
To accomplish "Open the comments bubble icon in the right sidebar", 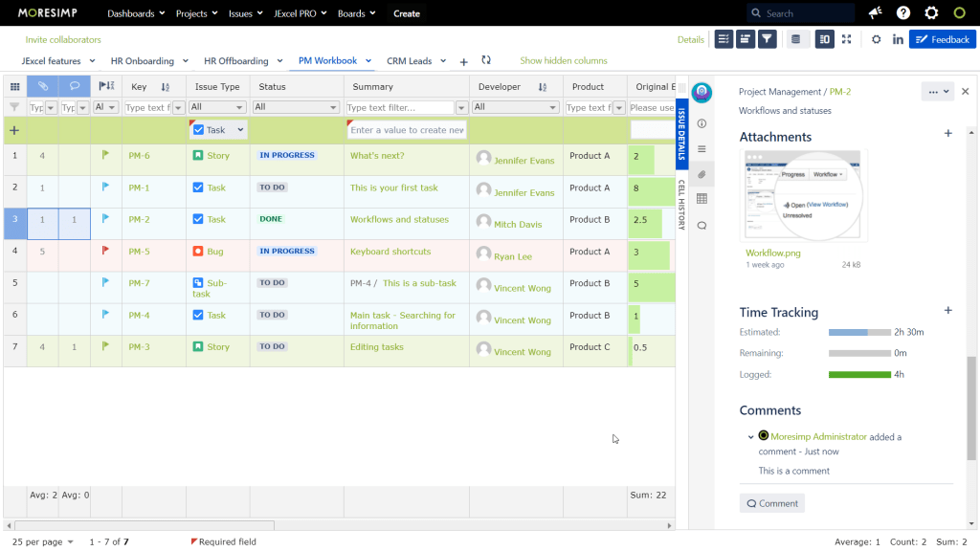I will click(x=702, y=225).
